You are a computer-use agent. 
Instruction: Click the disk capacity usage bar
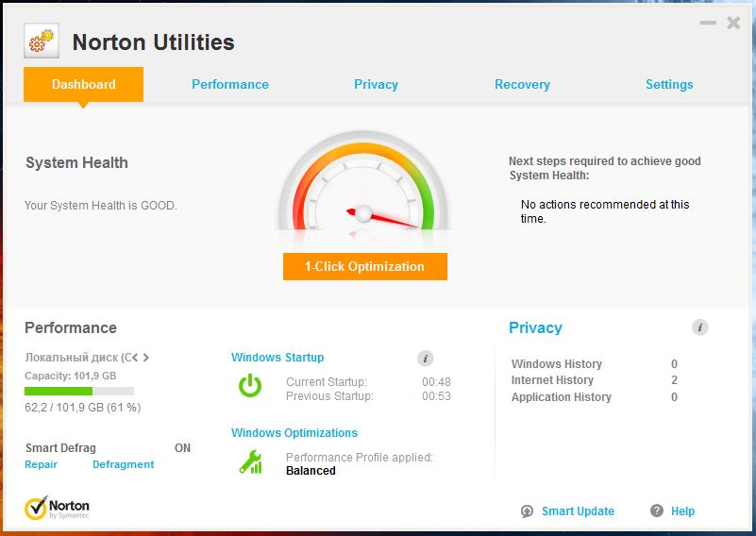pyautogui.click(x=79, y=391)
